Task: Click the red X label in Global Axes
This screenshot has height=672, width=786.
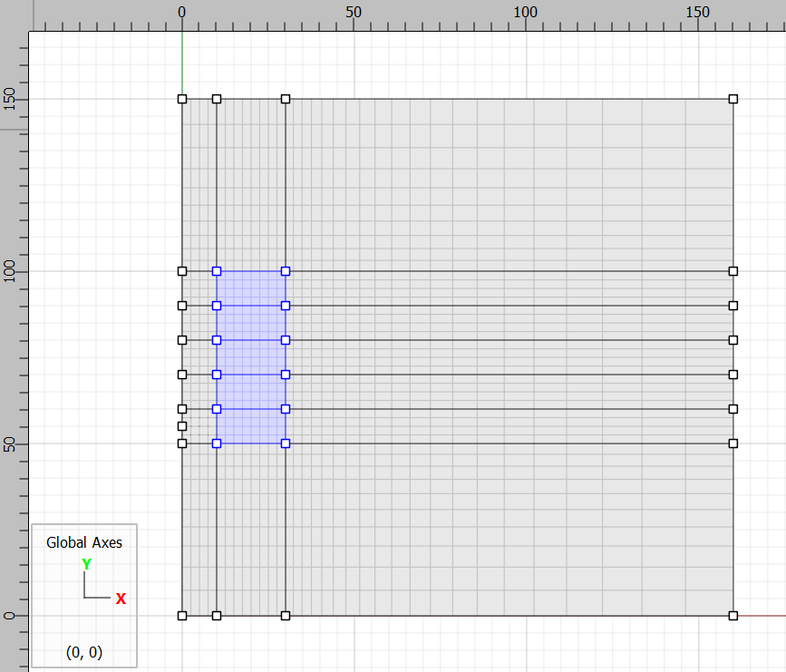Action: (121, 599)
